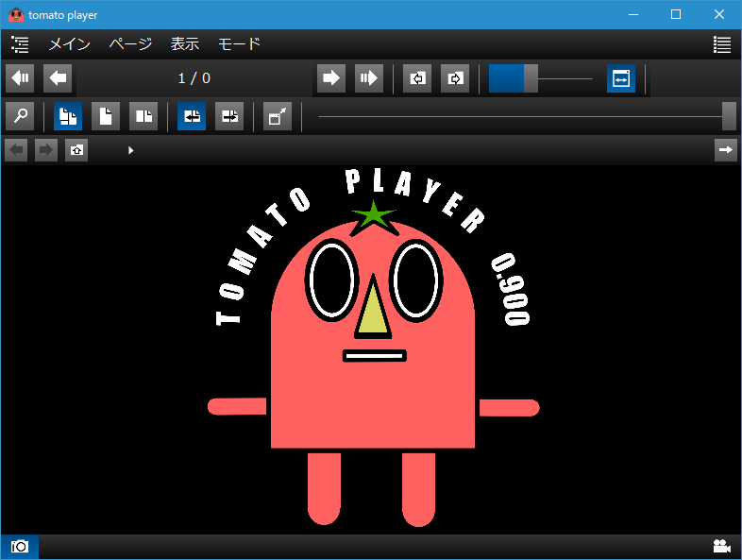Screen dimensions: 742x560
Task: Open the magnifier loupe tool
Action: coord(20,116)
